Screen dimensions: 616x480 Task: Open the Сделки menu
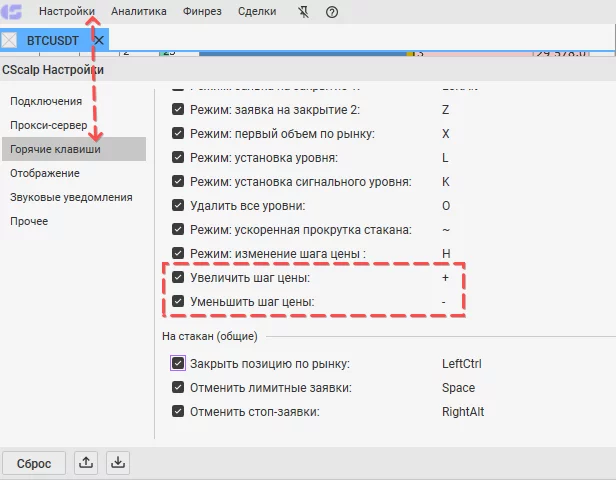tap(257, 11)
